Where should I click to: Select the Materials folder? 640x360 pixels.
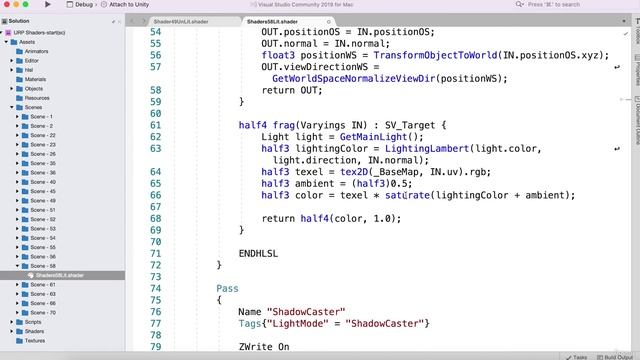35,80
